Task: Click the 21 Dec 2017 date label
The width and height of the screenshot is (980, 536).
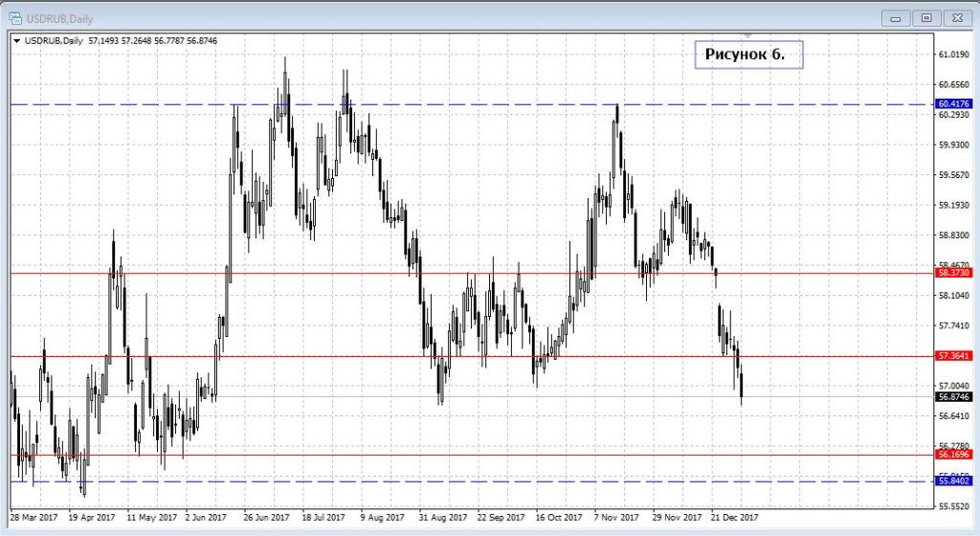Action: (735, 518)
